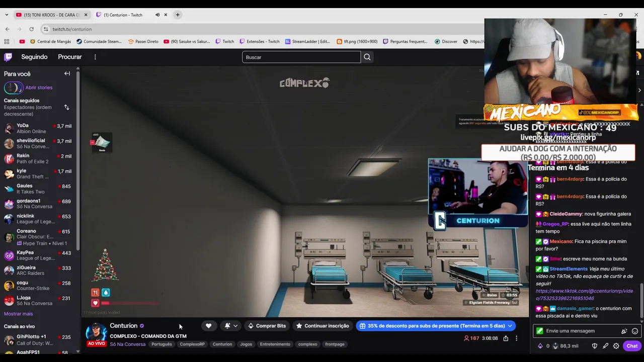
Task: Go back in browser history
Action: 7,29
